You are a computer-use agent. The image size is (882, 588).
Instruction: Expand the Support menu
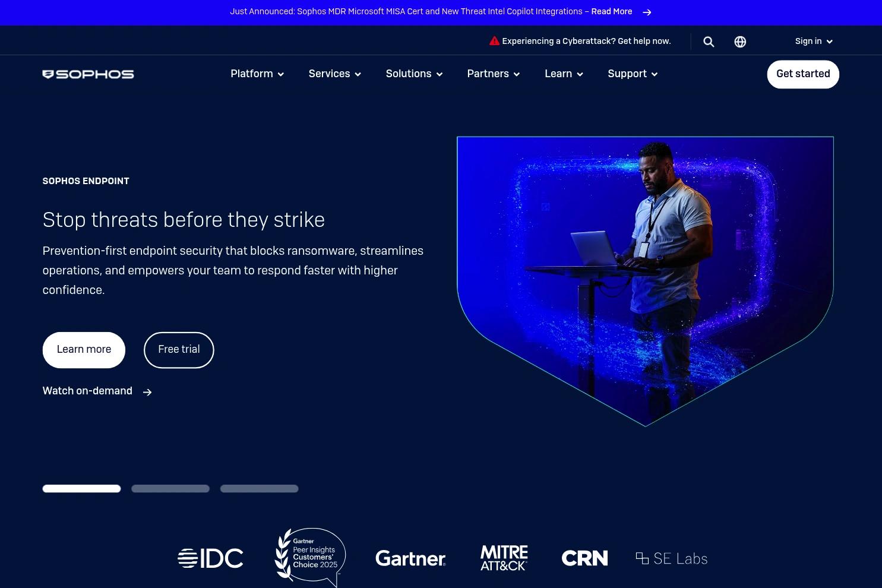[x=633, y=74]
